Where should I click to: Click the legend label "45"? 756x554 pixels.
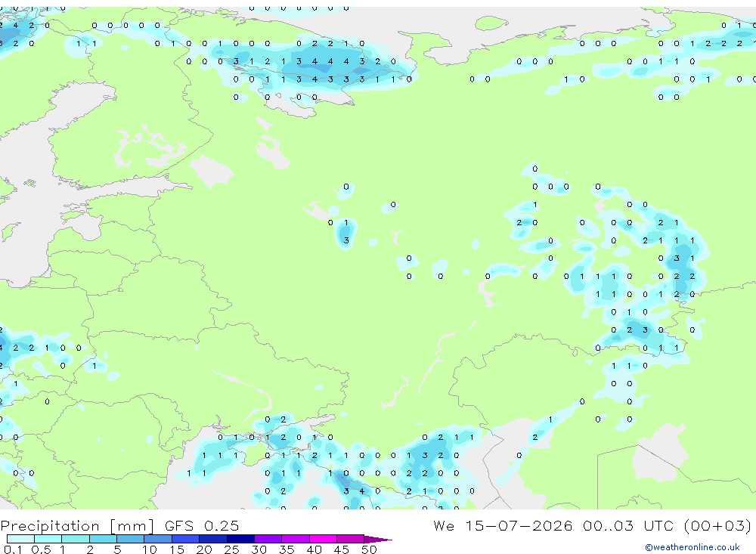pyautogui.click(x=342, y=549)
